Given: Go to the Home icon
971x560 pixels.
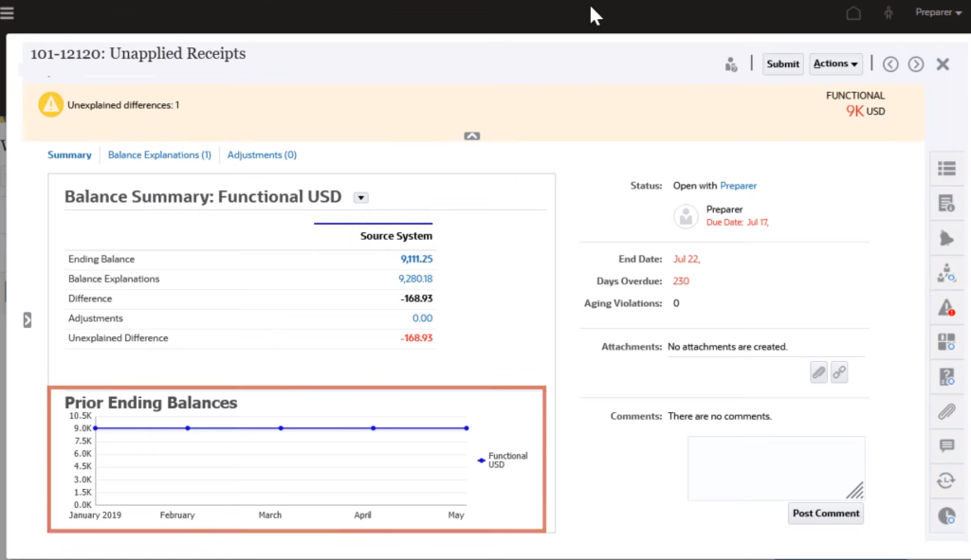Looking at the screenshot, I should (x=853, y=13).
